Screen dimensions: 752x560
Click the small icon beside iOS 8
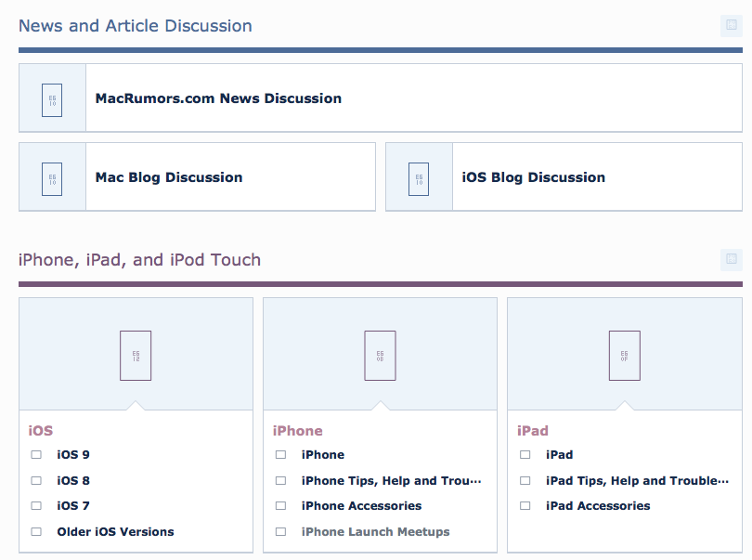click(36, 480)
